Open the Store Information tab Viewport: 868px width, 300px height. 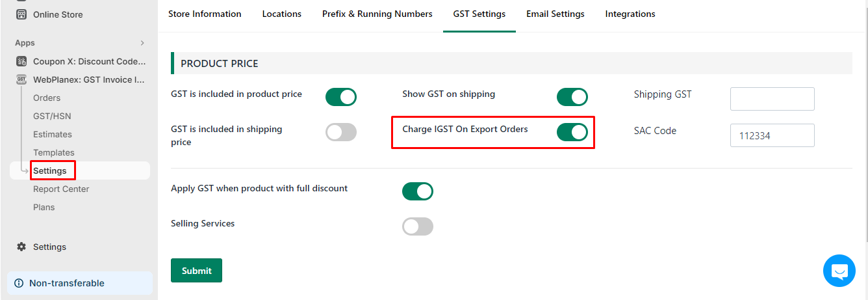pos(205,14)
